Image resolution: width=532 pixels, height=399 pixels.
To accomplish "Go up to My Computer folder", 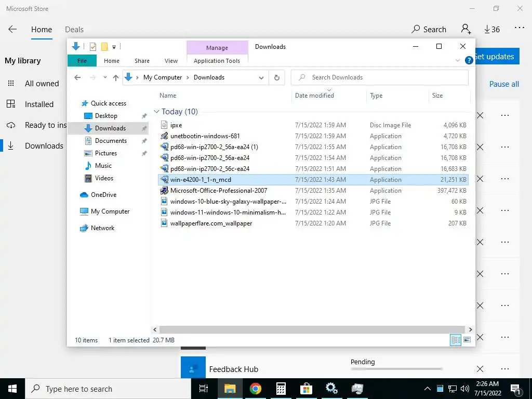I will point(116,78).
